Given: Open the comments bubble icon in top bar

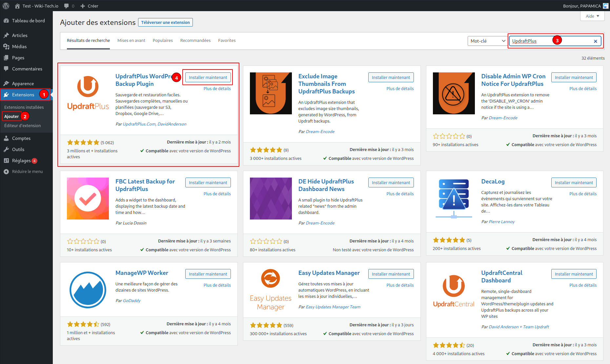Looking at the screenshot, I should (x=67, y=6).
